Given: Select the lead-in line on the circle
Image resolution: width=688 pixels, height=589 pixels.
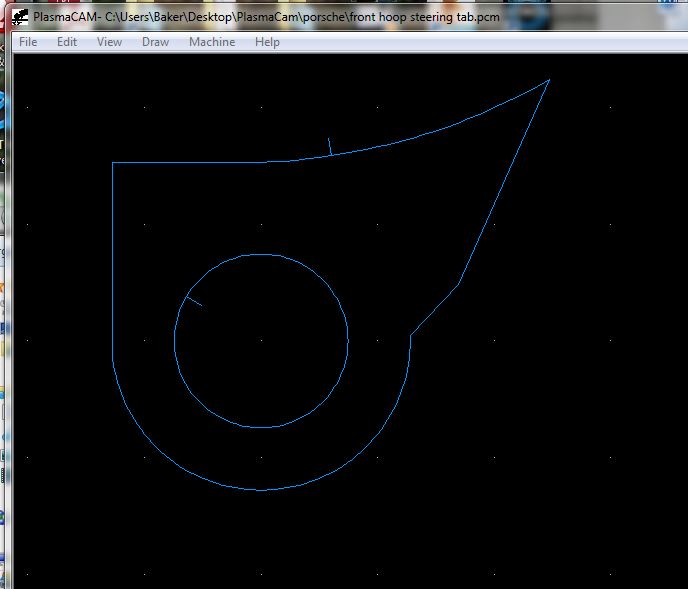Looking at the screenshot, I should pyautogui.click(x=194, y=301).
